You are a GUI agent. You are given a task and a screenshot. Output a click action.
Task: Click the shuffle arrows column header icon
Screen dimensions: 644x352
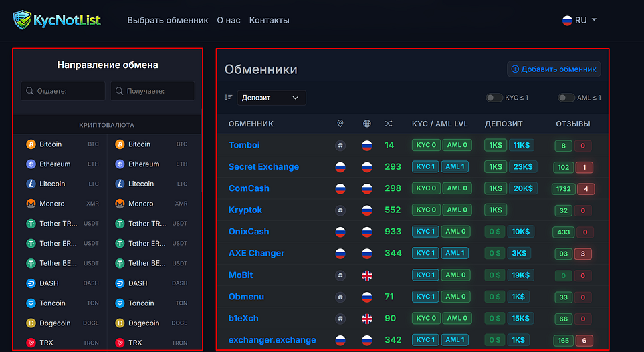point(388,124)
